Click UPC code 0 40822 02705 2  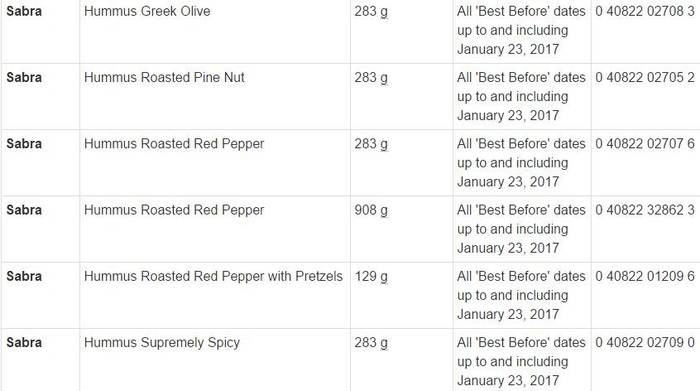tap(645, 77)
